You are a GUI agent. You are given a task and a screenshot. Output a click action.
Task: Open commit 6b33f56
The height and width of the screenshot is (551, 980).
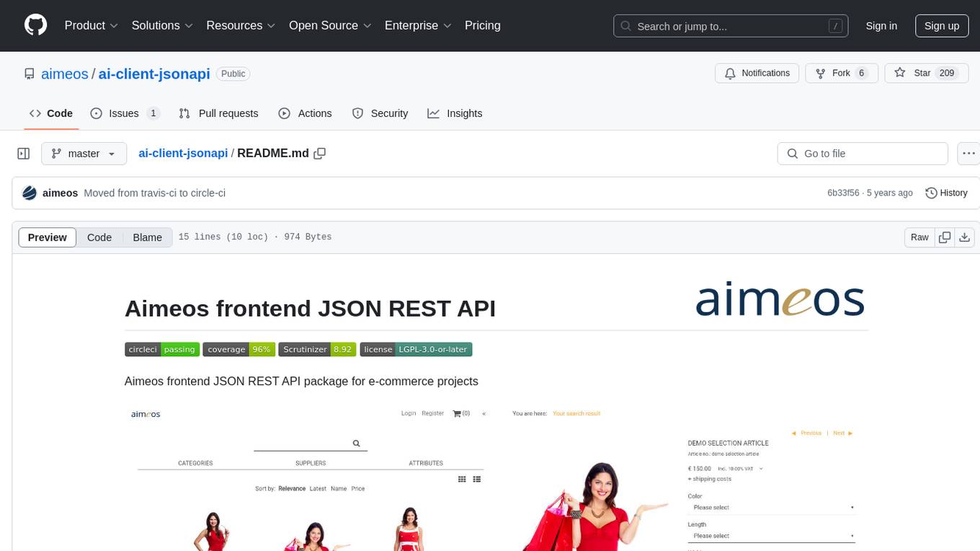click(843, 193)
